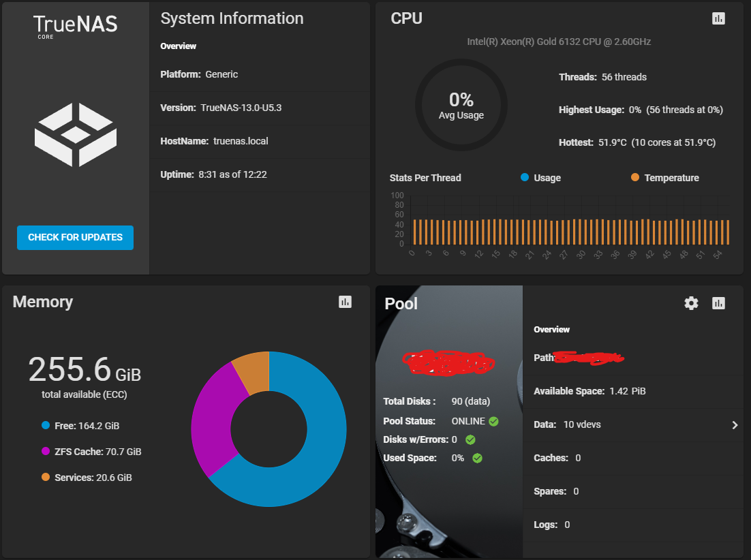Click Stats Per Thread label
This screenshot has height=560, width=751.
pyautogui.click(x=425, y=178)
